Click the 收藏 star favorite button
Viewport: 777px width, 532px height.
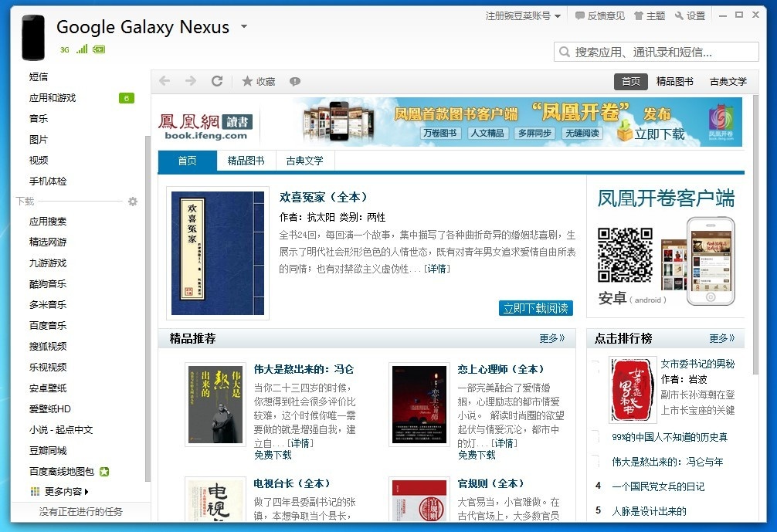pyautogui.click(x=258, y=81)
